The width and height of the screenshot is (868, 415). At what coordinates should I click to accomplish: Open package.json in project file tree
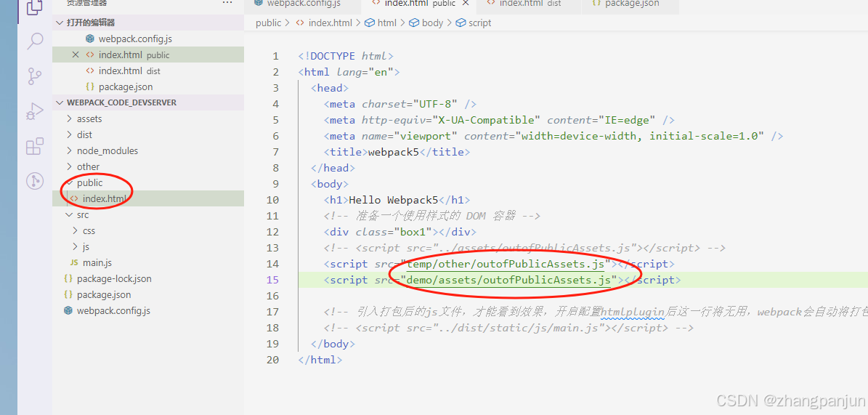click(x=104, y=295)
